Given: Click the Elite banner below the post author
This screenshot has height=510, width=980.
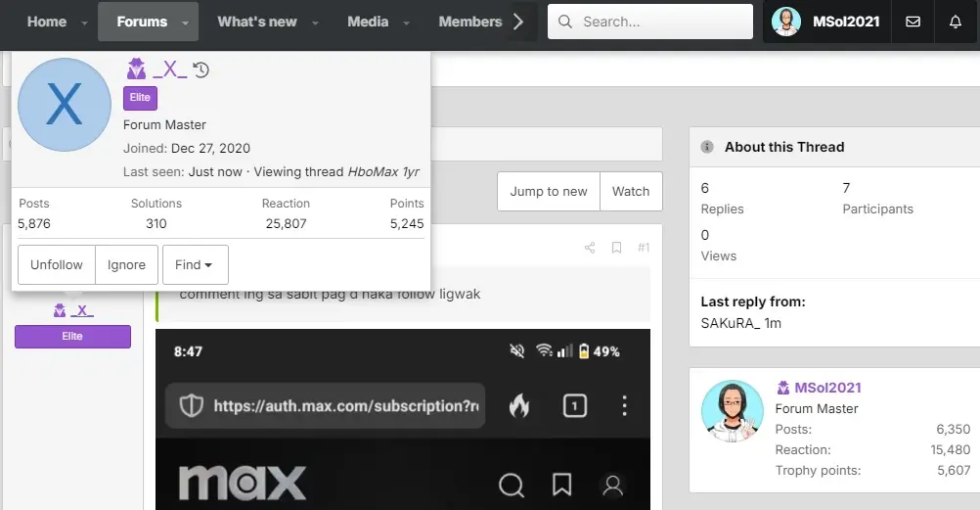Looking at the screenshot, I should click(x=72, y=336).
